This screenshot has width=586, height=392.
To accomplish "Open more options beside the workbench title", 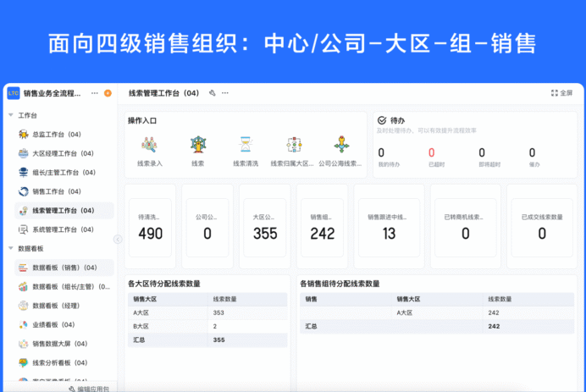I will [225, 93].
